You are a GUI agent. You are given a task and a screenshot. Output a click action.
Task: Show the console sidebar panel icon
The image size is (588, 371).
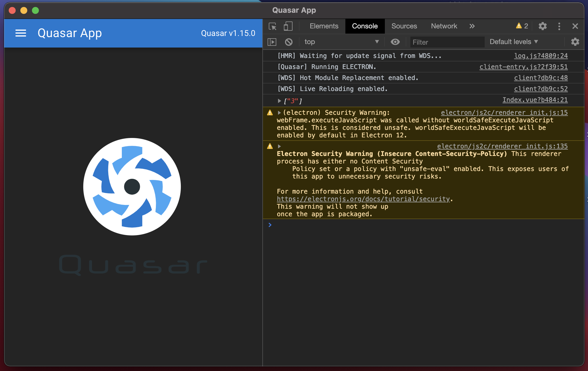click(x=272, y=42)
